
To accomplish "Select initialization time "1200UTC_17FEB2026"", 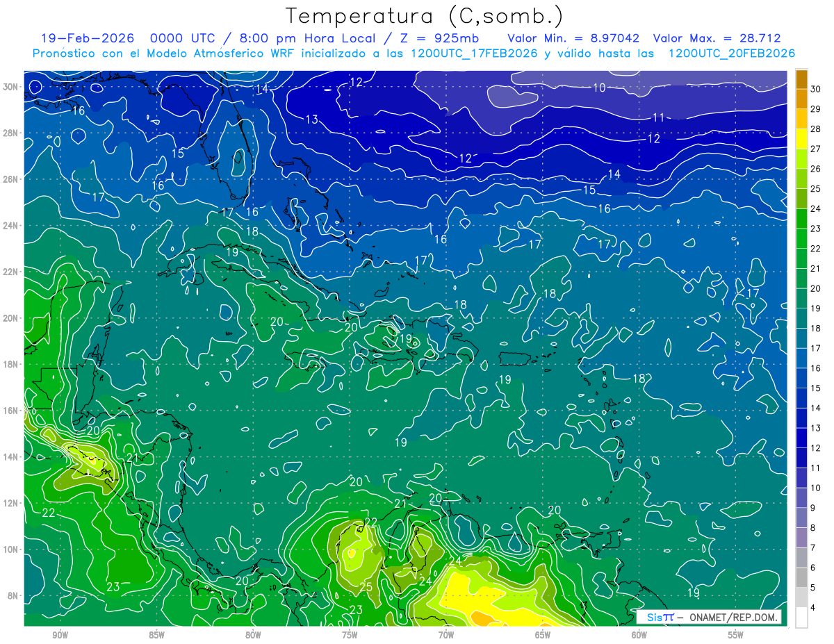I will tap(475, 53).
